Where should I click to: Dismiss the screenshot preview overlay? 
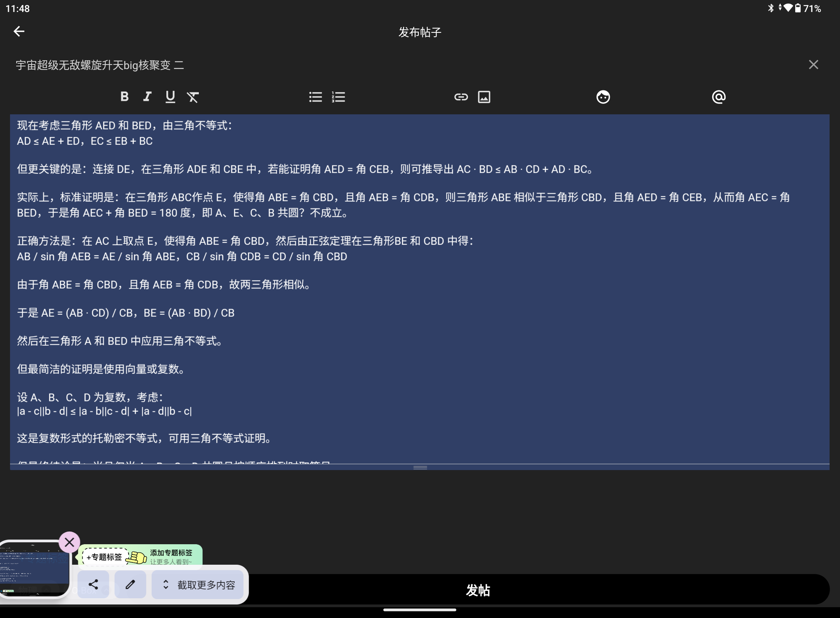pyautogui.click(x=69, y=542)
